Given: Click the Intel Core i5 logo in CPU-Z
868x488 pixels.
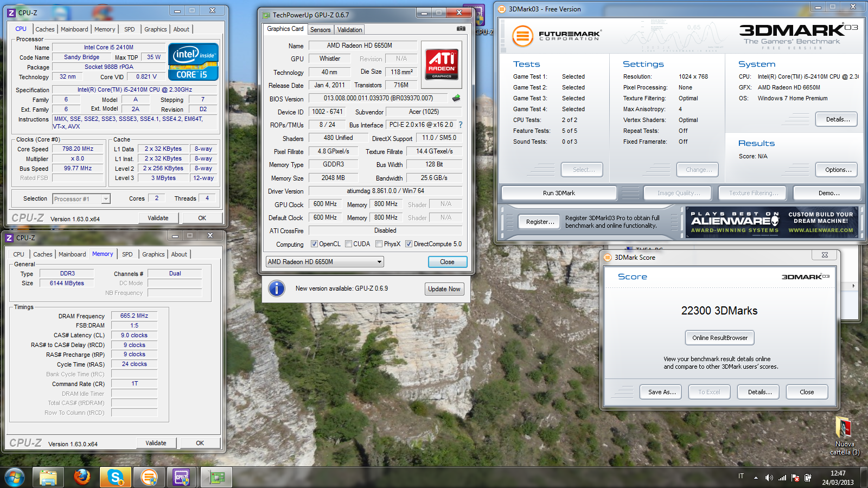Looking at the screenshot, I should tap(194, 62).
